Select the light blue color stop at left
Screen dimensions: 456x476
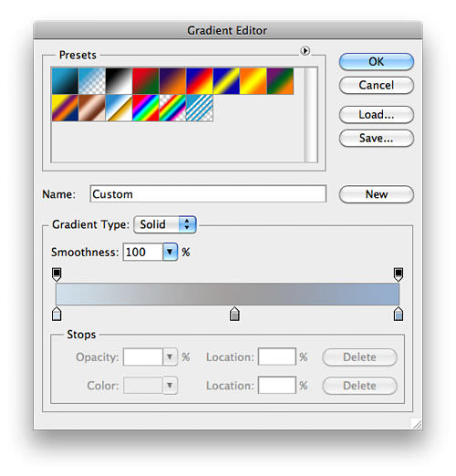pyautogui.click(x=57, y=314)
